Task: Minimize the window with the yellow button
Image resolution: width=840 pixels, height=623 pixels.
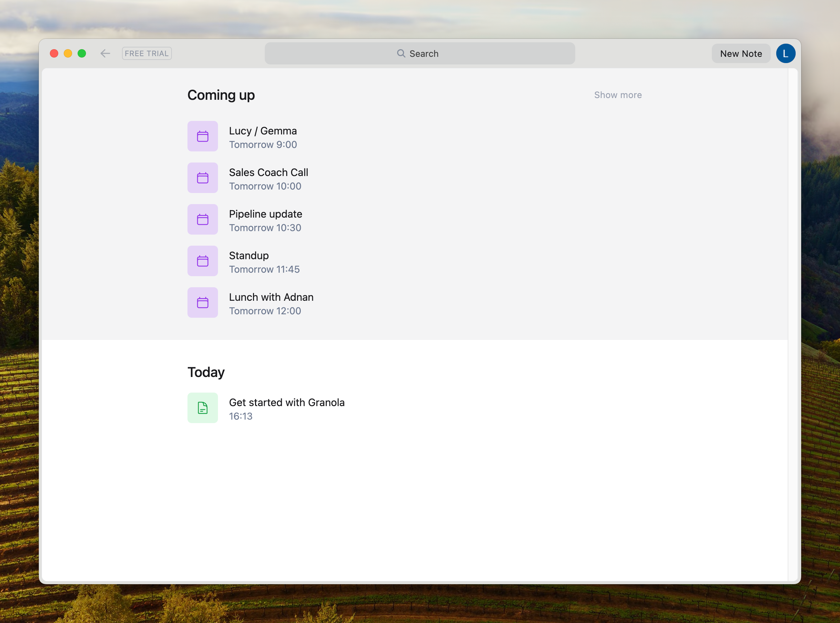Action: click(68, 54)
